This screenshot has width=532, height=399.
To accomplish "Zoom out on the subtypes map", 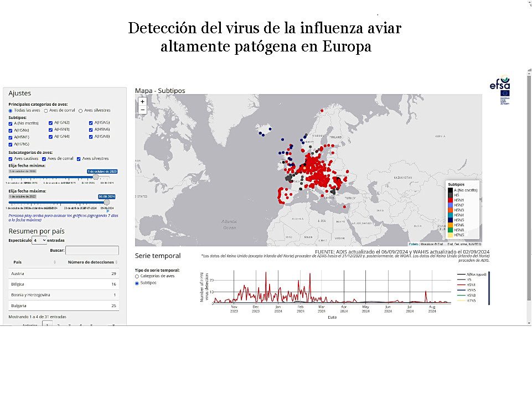I will (142, 110).
